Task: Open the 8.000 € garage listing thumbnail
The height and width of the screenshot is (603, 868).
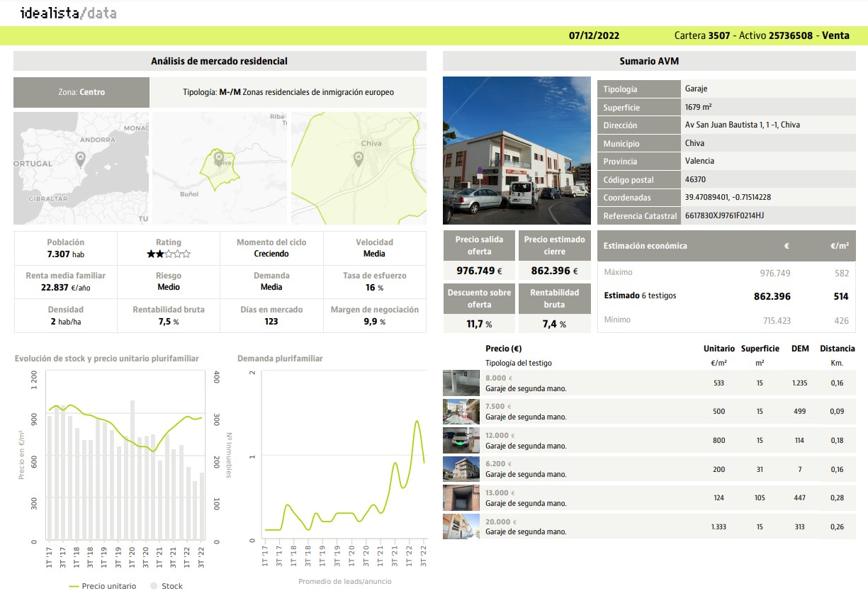Action: point(461,383)
